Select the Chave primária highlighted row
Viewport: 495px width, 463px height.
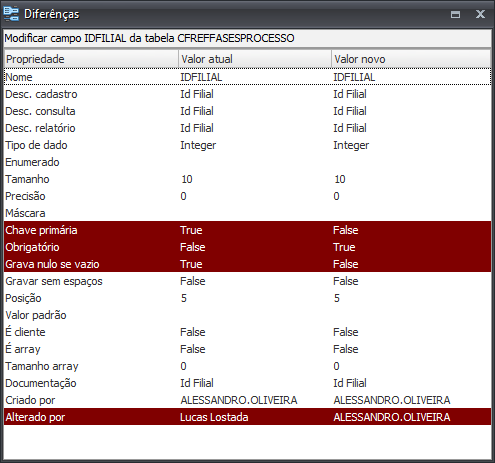click(247, 230)
